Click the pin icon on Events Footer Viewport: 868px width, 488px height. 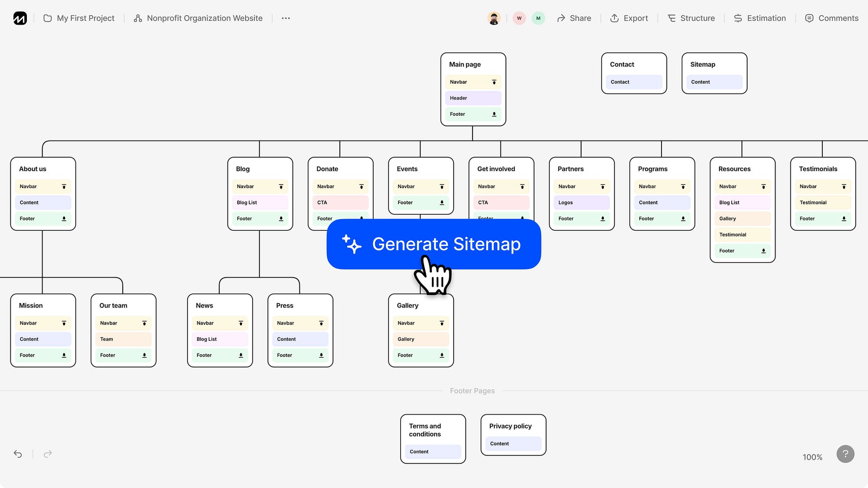[442, 203]
